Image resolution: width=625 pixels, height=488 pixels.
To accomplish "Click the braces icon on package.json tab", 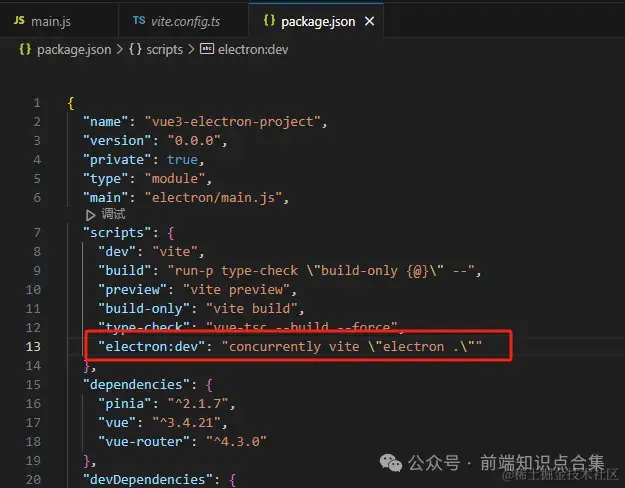I will tap(269, 20).
